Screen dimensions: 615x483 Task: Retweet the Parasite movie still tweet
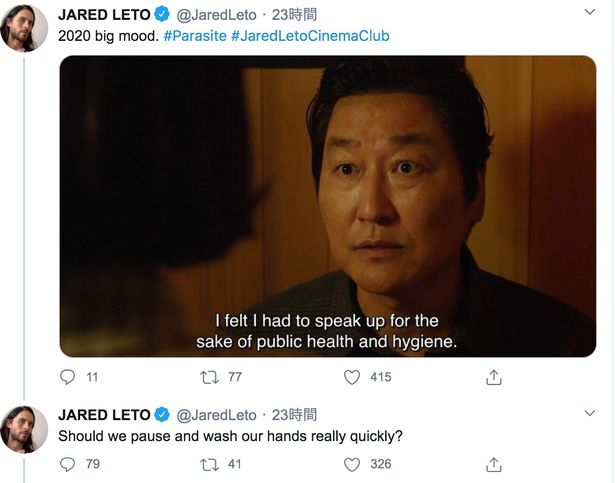pos(209,377)
